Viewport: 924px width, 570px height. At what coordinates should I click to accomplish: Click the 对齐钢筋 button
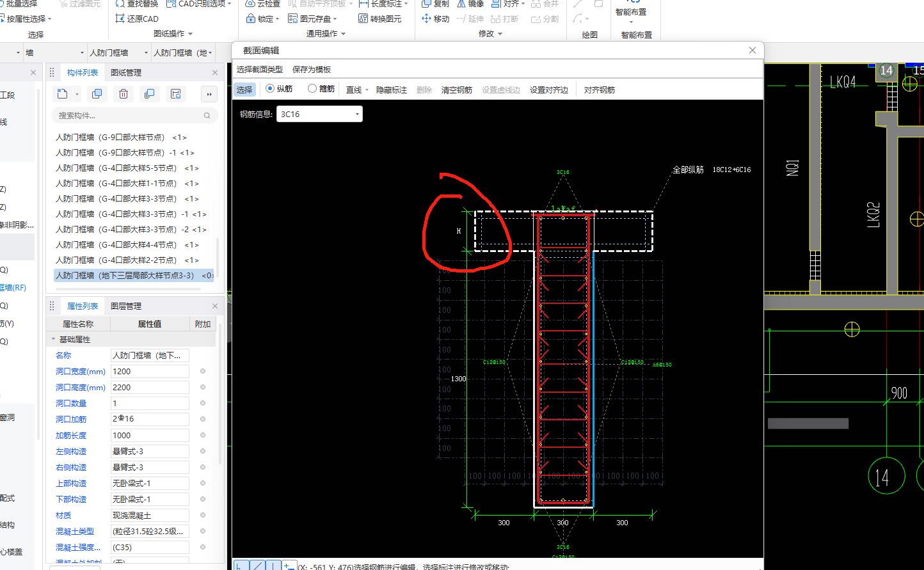point(600,90)
